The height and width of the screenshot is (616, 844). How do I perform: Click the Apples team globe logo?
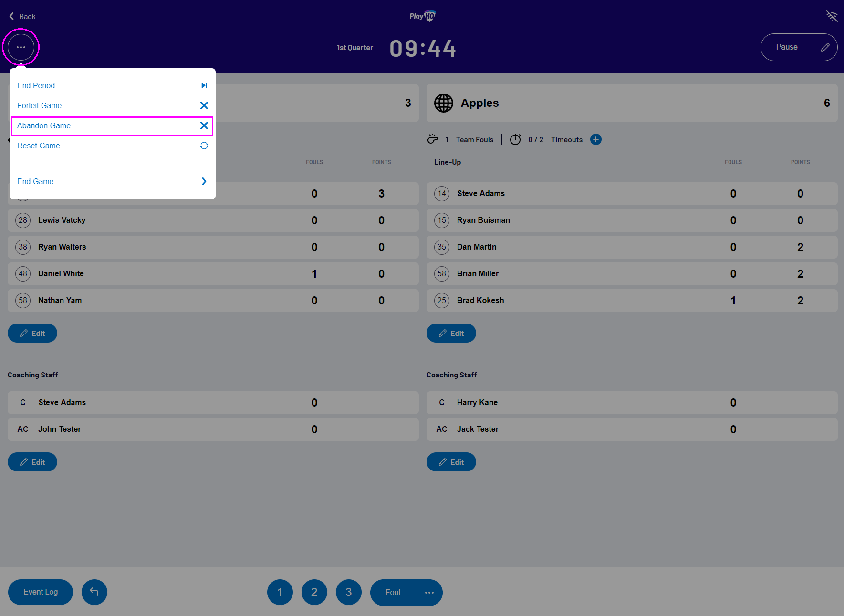point(443,103)
